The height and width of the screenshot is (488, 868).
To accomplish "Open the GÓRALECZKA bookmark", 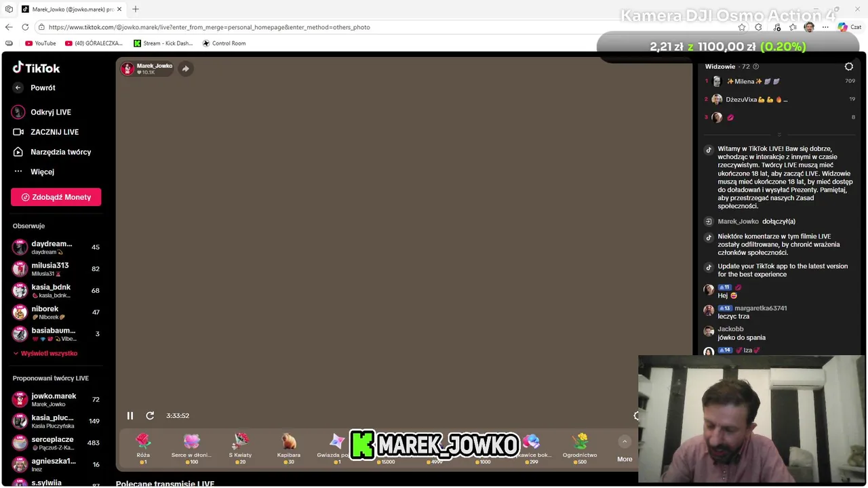I will pos(94,43).
